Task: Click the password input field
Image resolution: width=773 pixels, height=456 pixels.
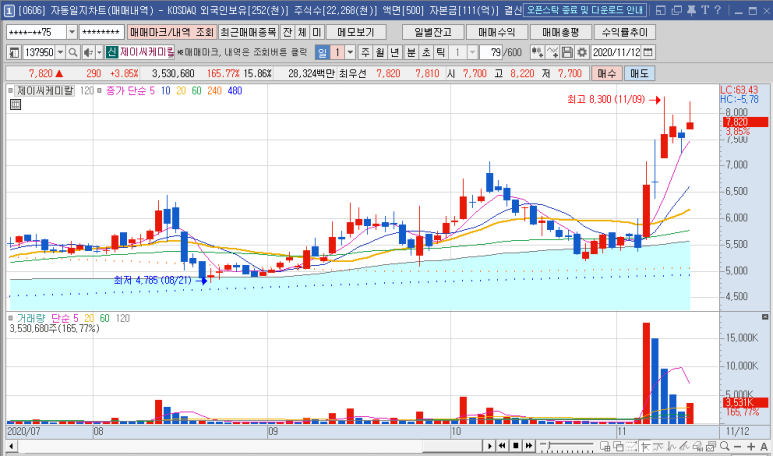Action: coord(101,33)
